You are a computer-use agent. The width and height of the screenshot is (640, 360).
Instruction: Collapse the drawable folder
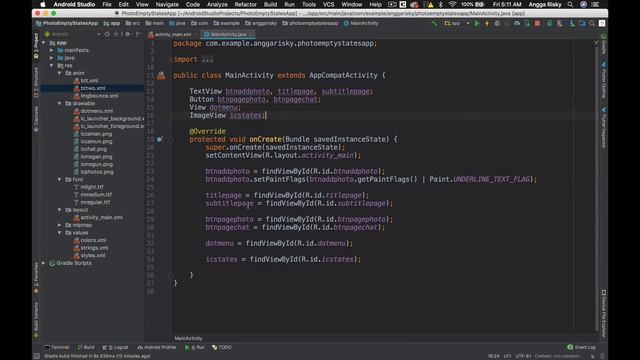pos(59,104)
